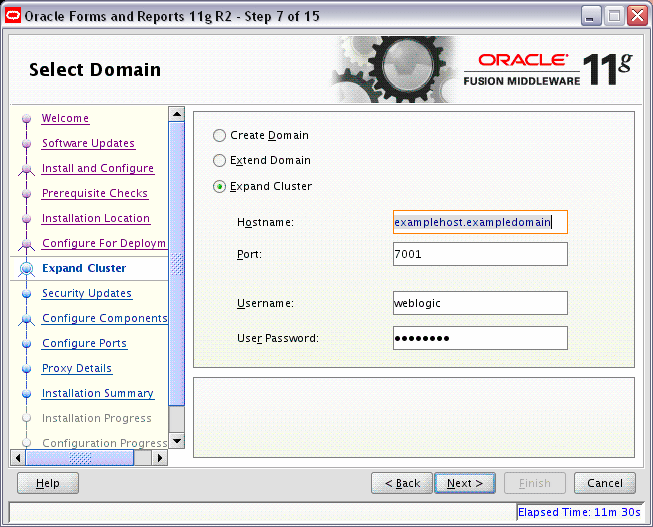Click the active Expand Cluster step icon

click(27, 269)
